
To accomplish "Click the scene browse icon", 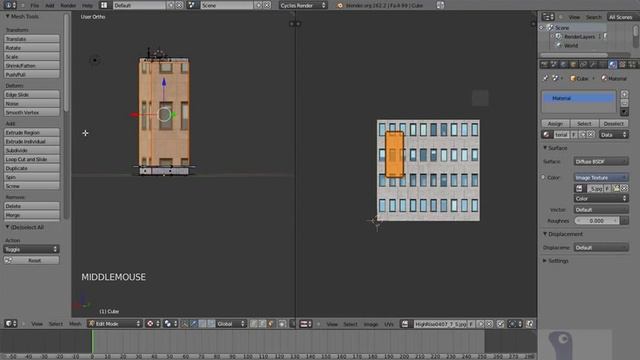I will (192, 5).
